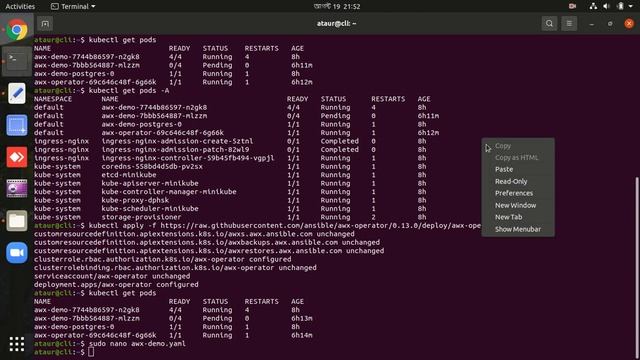Open a new tab using the header icon
640x360 pixels.
(x=45, y=24)
